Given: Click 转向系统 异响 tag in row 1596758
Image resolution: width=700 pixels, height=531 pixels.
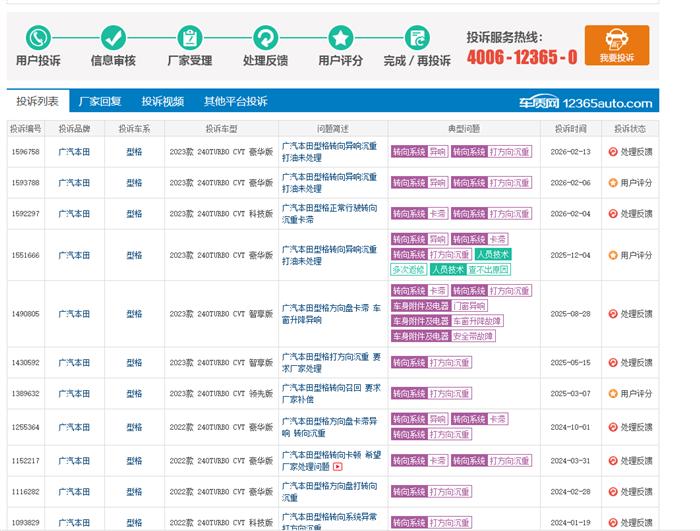Looking at the screenshot, I should click(419, 152).
